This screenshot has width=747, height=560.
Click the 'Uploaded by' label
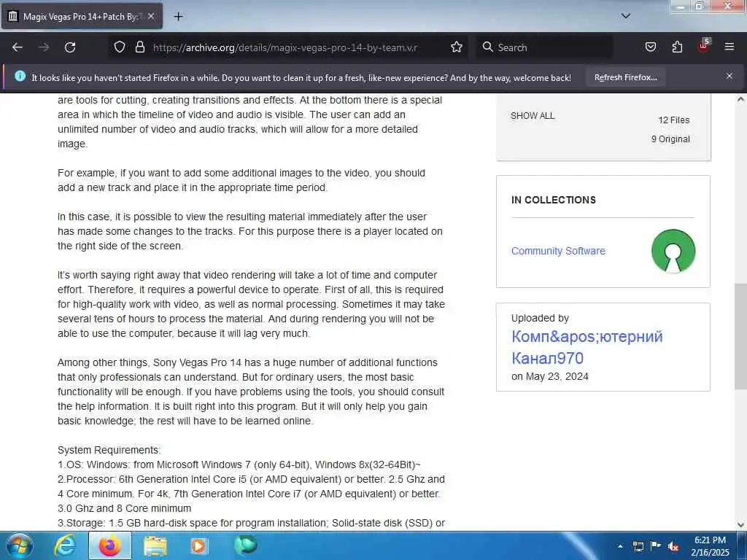541,318
